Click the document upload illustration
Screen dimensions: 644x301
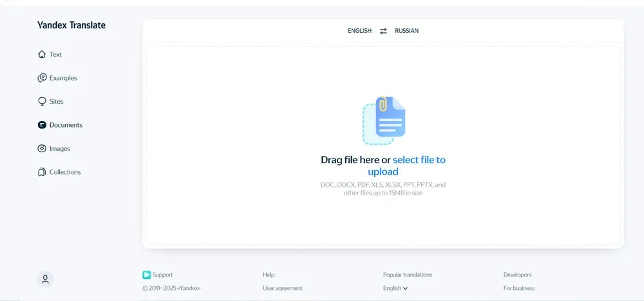click(384, 121)
